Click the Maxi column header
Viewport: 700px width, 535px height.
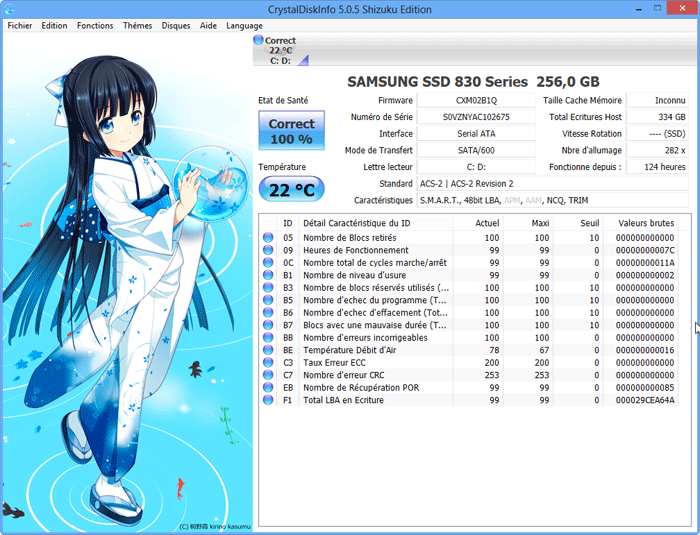(x=528, y=223)
